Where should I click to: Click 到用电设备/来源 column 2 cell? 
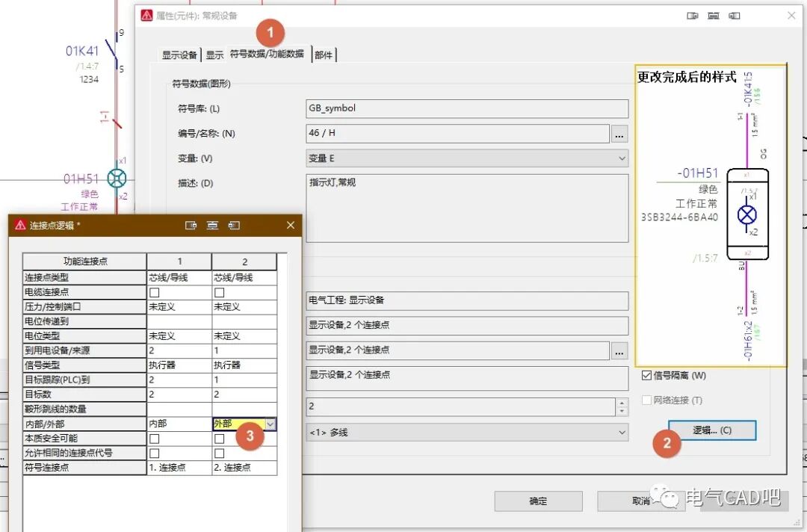[244, 351]
